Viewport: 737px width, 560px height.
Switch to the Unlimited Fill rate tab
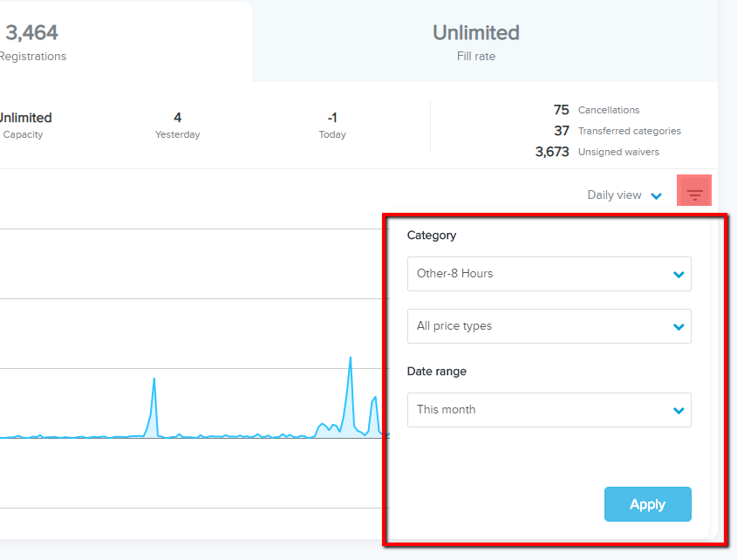pos(475,43)
